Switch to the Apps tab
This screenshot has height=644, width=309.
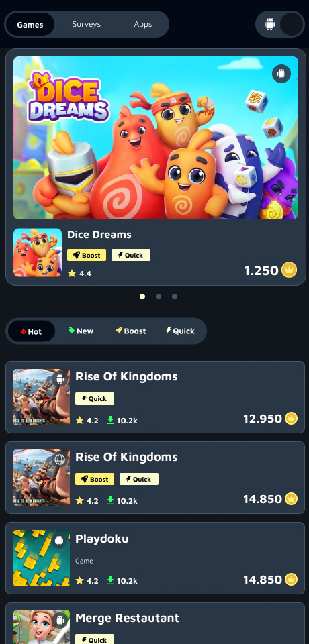tap(143, 24)
